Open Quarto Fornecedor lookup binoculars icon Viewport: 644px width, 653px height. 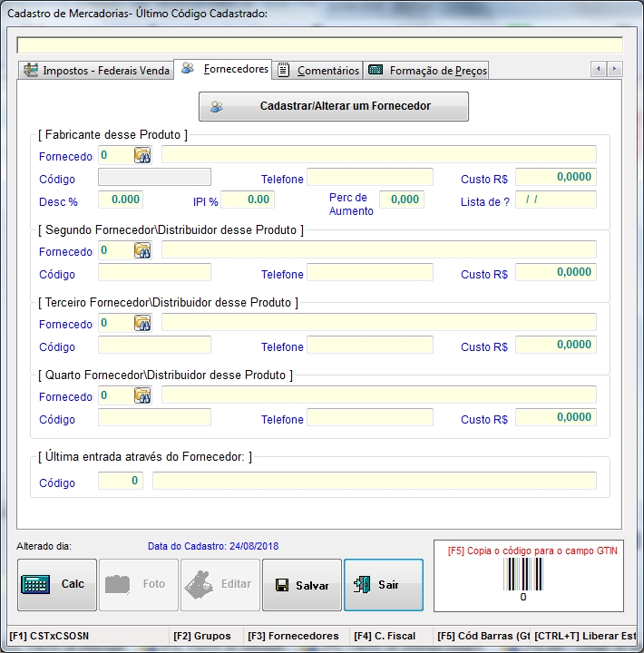coord(142,395)
